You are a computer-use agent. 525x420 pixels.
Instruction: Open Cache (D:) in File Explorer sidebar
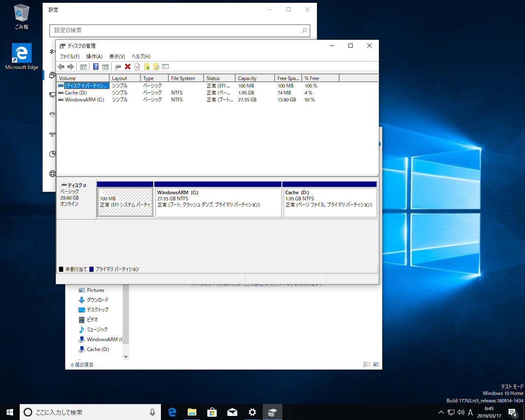pyautogui.click(x=94, y=349)
